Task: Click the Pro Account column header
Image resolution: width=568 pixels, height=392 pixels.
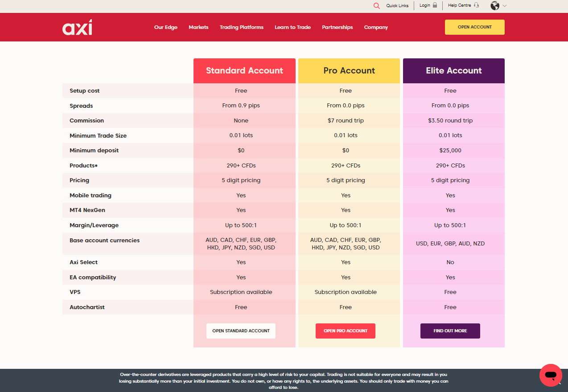Action: click(349, 70)
